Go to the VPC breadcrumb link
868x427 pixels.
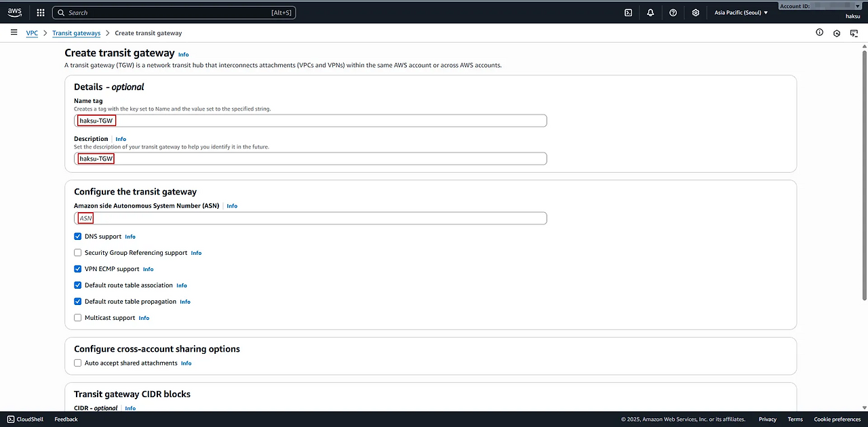pos(32,33)
